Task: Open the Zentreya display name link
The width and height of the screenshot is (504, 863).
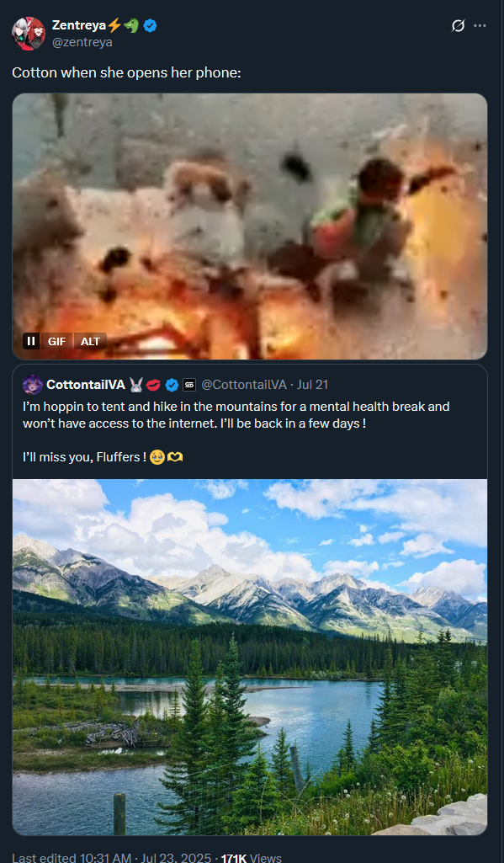Action: pyautogui.click(x=79, y=25)
